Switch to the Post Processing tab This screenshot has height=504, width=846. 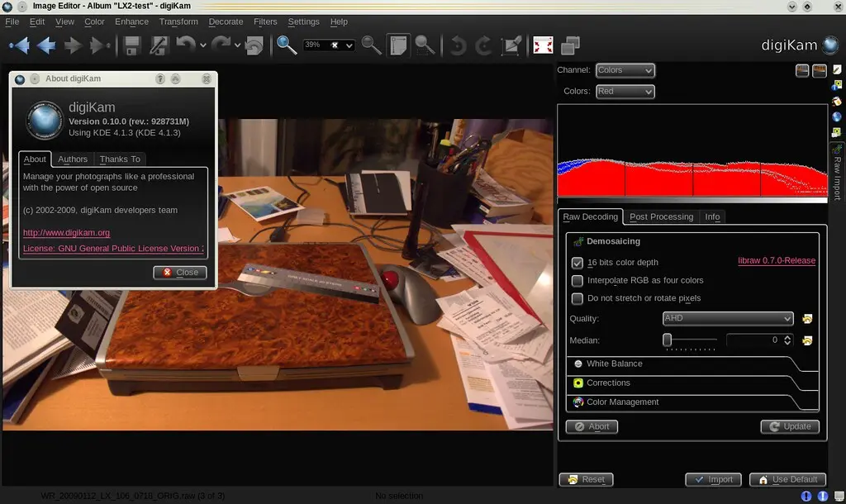[x=661, y=216]
